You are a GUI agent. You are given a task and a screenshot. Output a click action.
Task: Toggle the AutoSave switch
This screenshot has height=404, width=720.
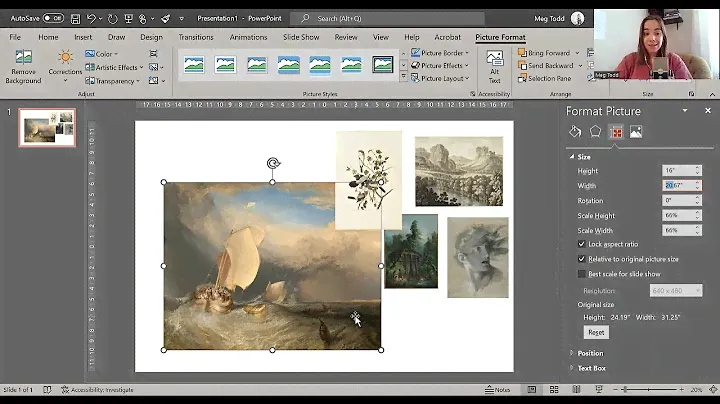pyautogui.click(x=52, y=18)
